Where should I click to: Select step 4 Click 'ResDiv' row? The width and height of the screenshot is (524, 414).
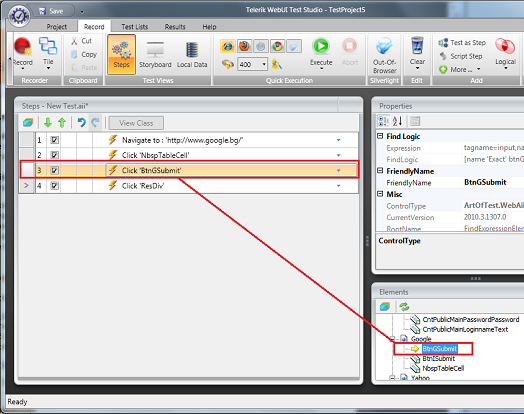click(x=188, y=186)
